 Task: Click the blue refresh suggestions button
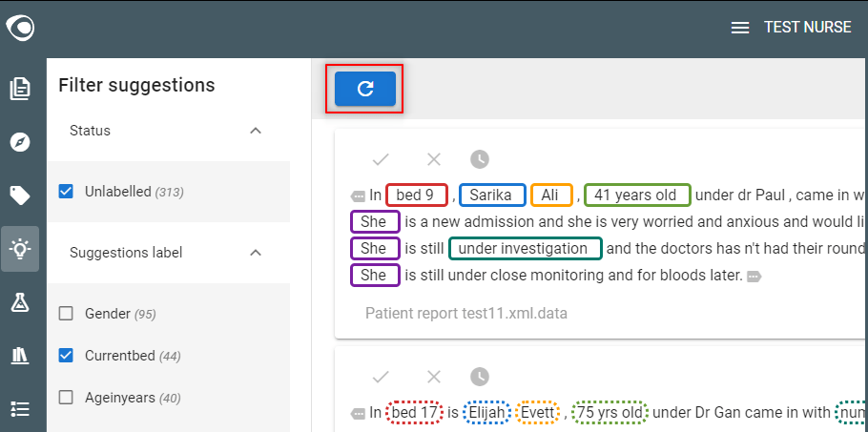click(x=364, y=89)
